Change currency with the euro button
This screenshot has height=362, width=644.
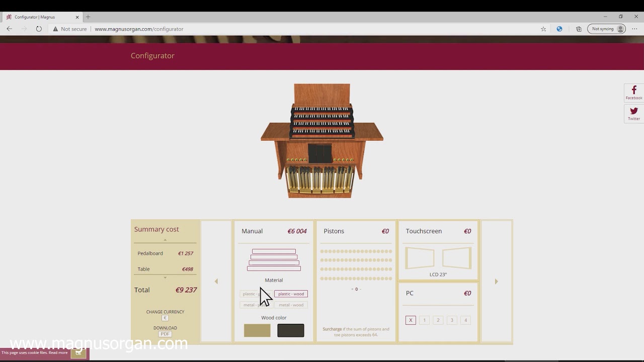165,318
